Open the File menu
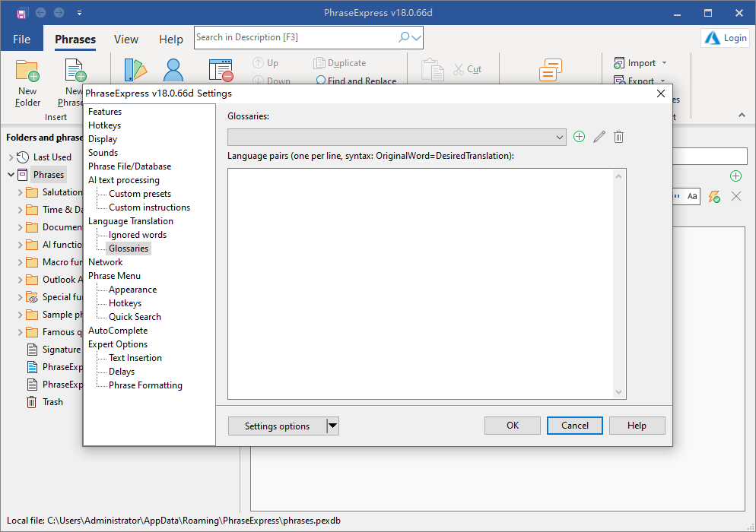 pyautogui.click(x=21, y=40)
